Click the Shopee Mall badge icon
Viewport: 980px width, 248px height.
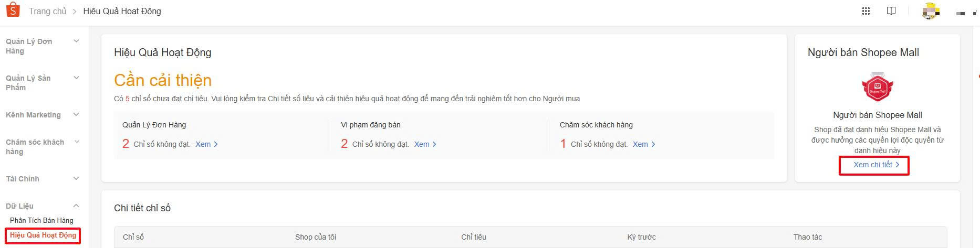[x=877, y=88]
